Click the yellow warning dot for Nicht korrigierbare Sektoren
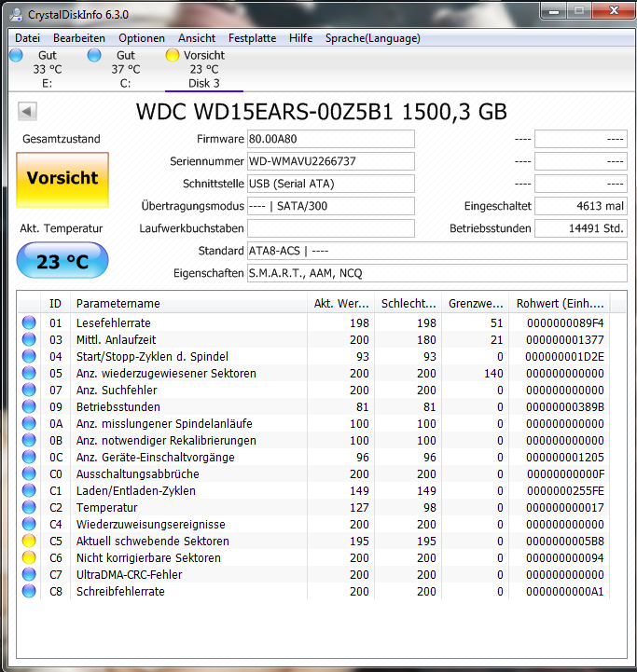The image size is (637, 672). [29, 557]
